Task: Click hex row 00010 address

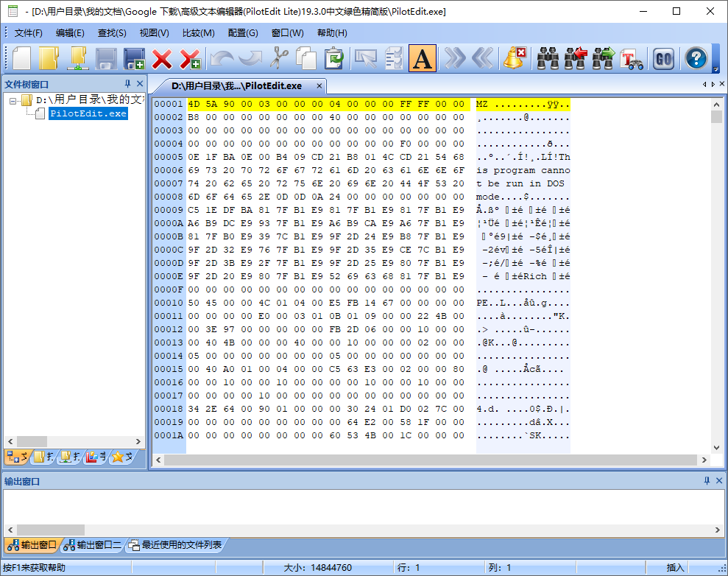Action: (169, 303)
